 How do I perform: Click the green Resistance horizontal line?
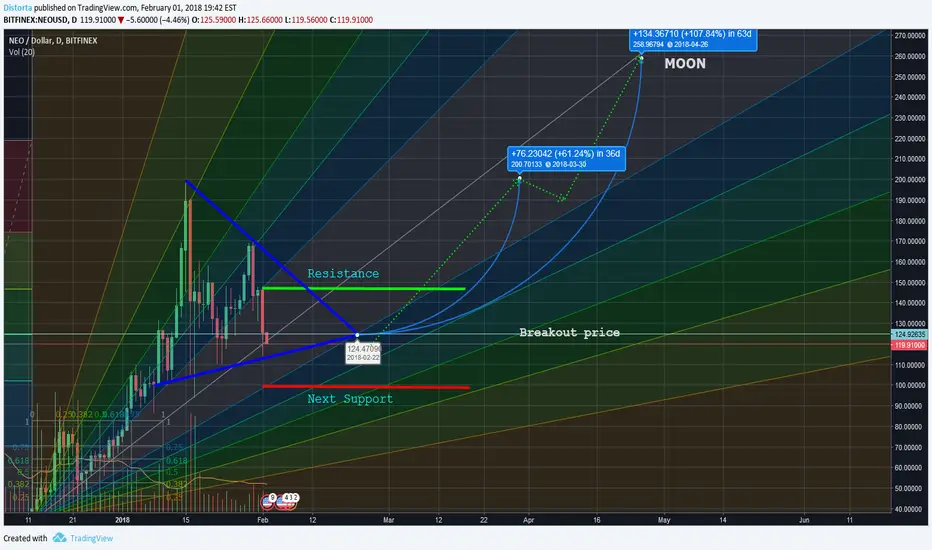[x=363, y=289]
